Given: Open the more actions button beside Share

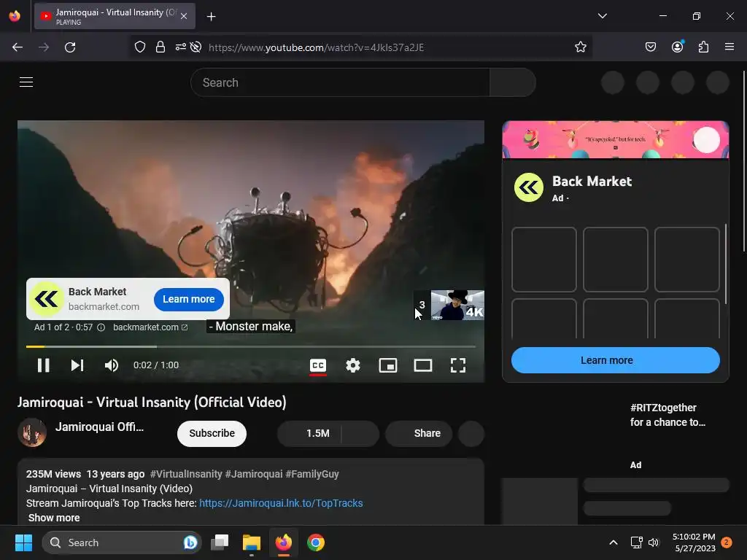Looking at the screenshot, I should pos(471,433).
